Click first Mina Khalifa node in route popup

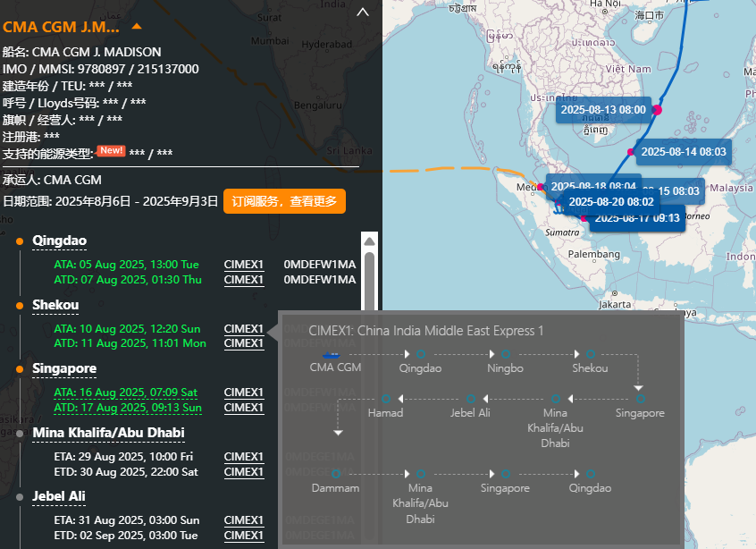[x=556, y=399]
